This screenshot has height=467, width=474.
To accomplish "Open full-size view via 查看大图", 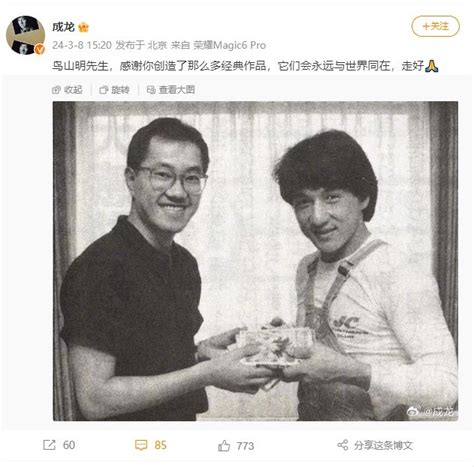I will (171, 90).
